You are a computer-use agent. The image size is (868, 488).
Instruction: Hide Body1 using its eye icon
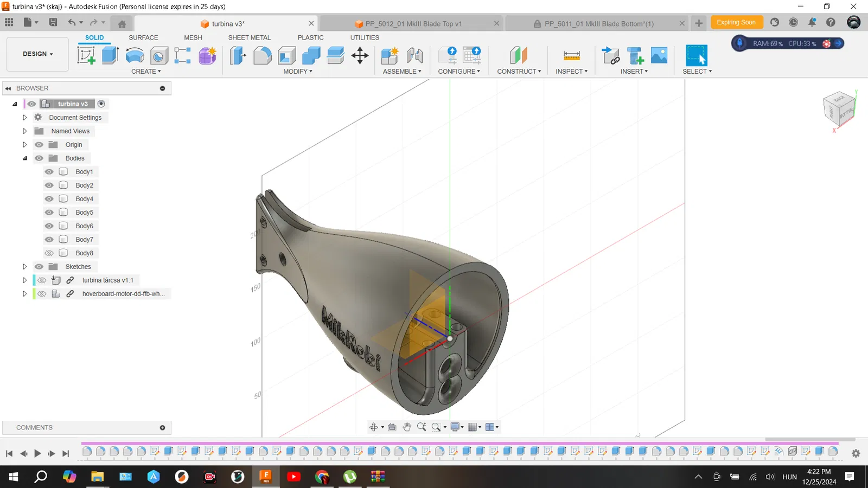coord(49,172)
